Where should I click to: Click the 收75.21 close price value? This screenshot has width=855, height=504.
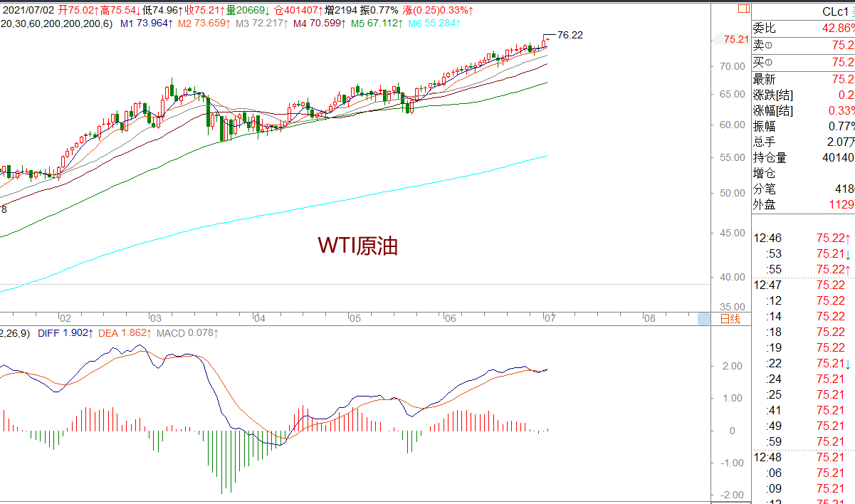click(x=205, y=11)
